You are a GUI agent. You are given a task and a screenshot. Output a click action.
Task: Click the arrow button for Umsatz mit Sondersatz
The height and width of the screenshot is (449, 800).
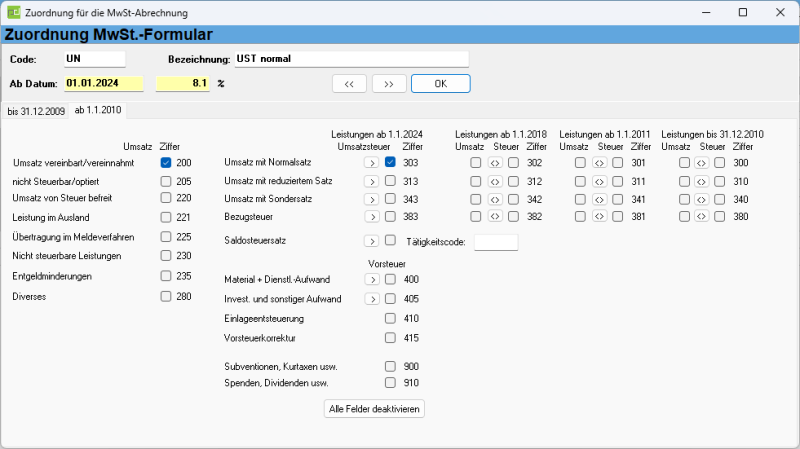pyautogui.click(x=371, y=199)
